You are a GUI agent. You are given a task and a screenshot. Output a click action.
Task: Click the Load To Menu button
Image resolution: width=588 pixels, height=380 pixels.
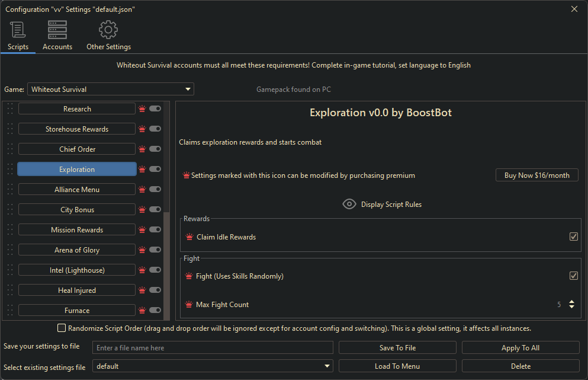(397, 366)
